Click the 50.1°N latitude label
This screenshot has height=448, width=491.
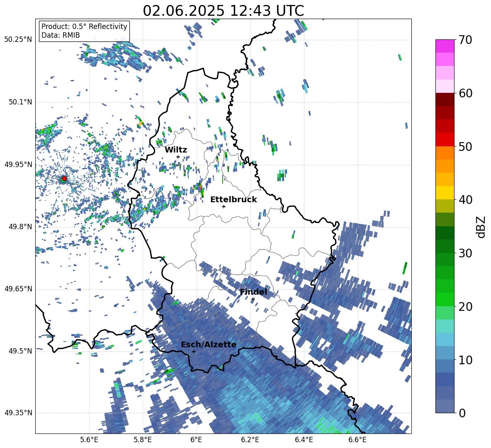coord(20,102)
